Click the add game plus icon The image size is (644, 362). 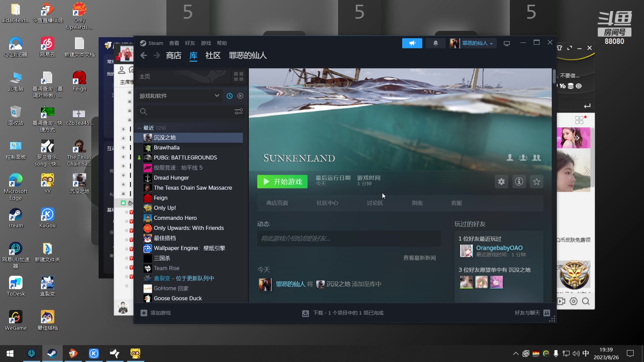pyautogui.click(x=144, y=313)
